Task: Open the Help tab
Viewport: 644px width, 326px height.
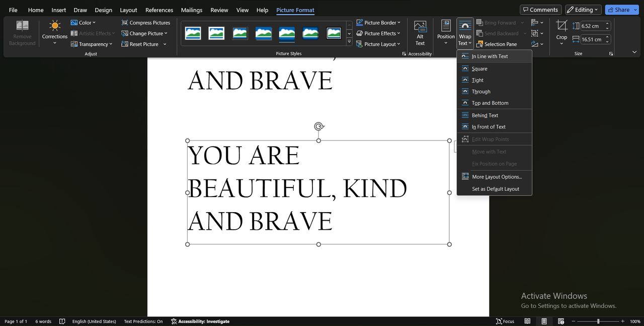Action: (x=262, y=10)
